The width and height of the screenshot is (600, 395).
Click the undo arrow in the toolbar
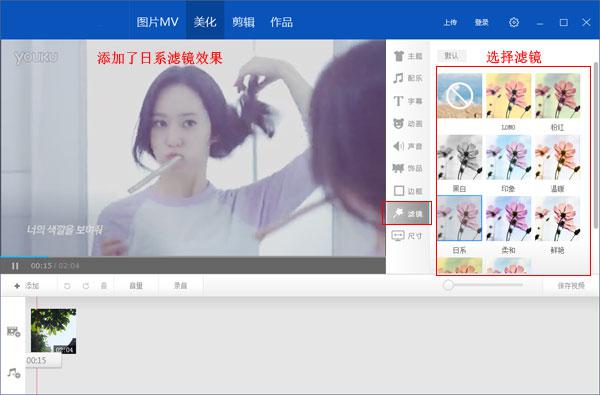[x=67, y=286]
